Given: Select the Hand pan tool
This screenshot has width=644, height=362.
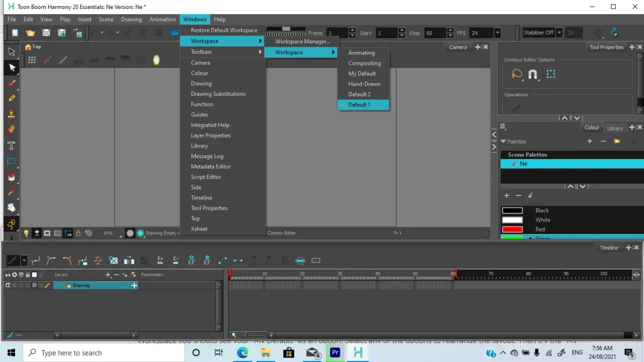Looking at the screenshot, I should (12, 208).
